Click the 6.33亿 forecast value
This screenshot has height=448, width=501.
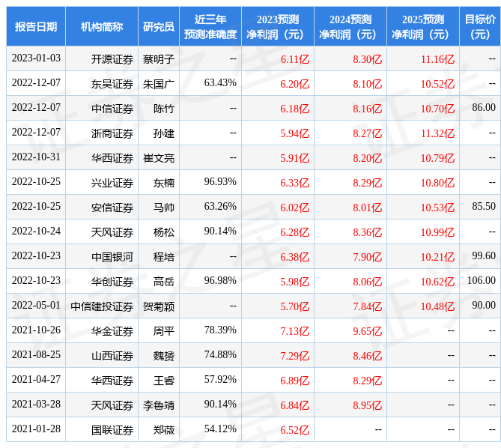(x=294, y=183)
